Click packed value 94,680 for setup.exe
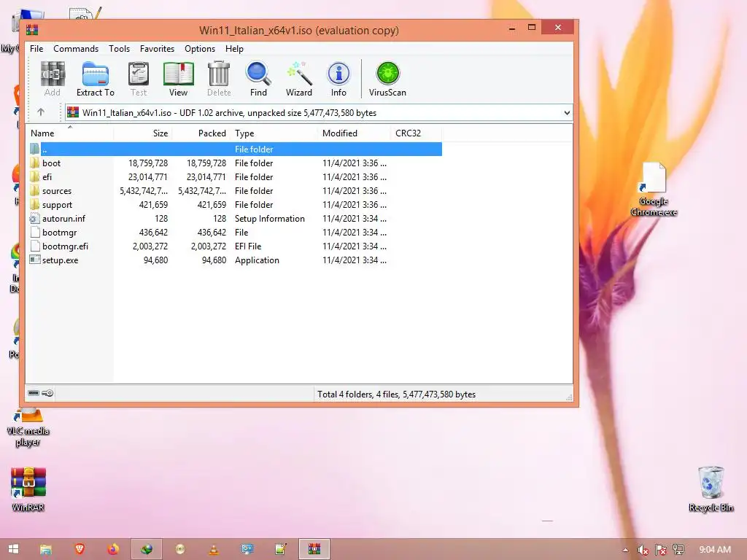Screen dimensions: 747x560 click(x=214, y=260)
